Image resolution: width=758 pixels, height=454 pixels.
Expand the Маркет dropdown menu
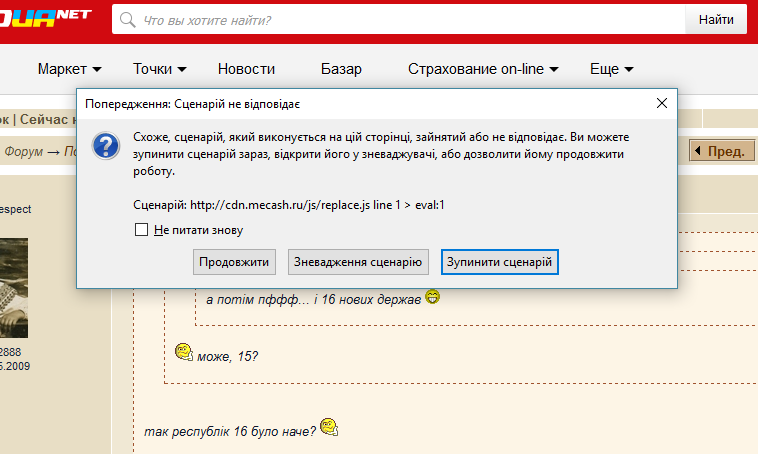pyautogui.click(x=70, y=69)
